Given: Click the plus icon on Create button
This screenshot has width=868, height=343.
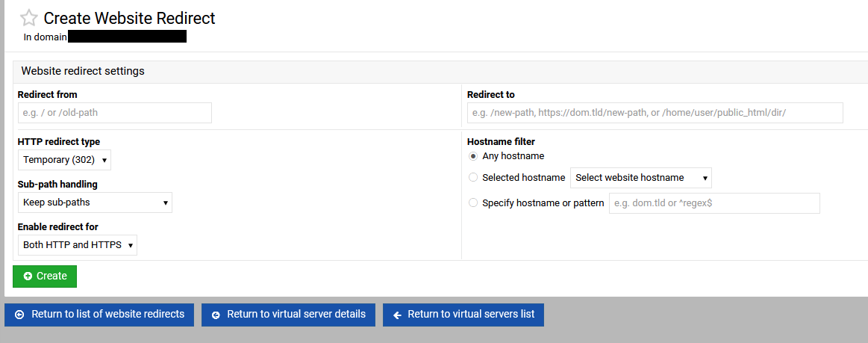Looking at the screenshot, I should pyautogui.click(x=28, y=276).
